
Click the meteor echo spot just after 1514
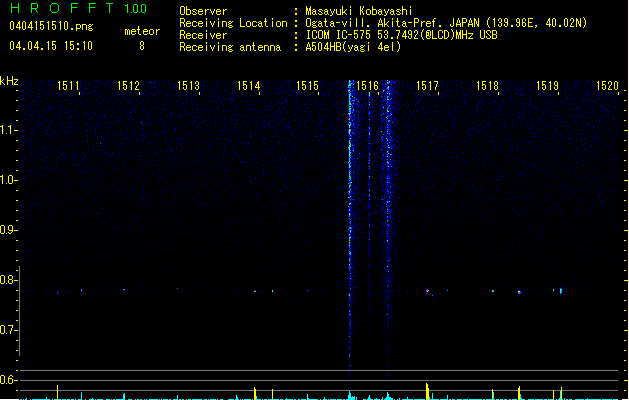click(x=255, y=291)
